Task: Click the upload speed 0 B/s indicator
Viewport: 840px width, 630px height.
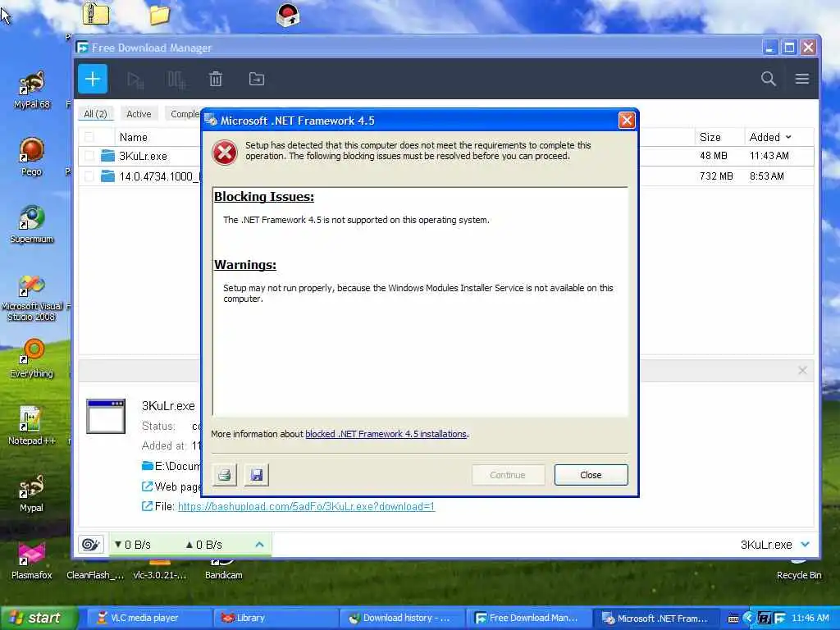Action: (203, 545)
